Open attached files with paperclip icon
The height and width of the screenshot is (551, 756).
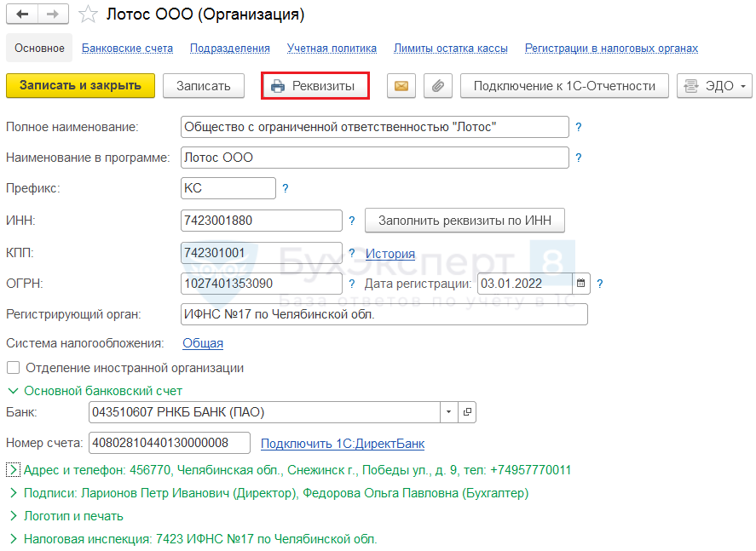click(438, 86)
